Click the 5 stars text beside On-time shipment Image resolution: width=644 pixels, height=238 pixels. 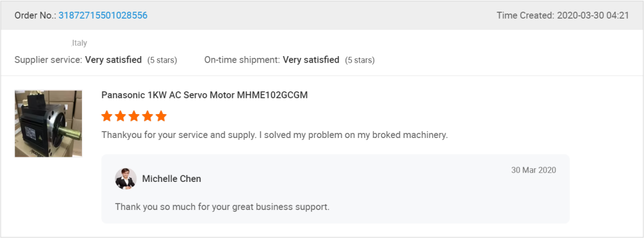coord(359,60)
